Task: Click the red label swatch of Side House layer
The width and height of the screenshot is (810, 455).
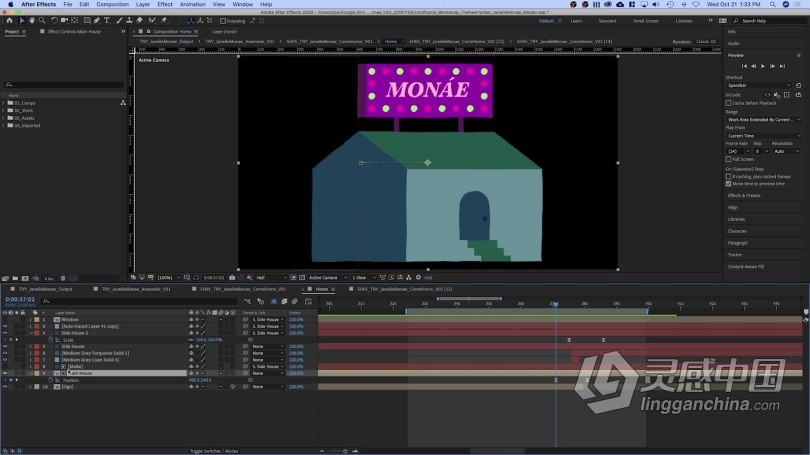Action: click(37, 347)
